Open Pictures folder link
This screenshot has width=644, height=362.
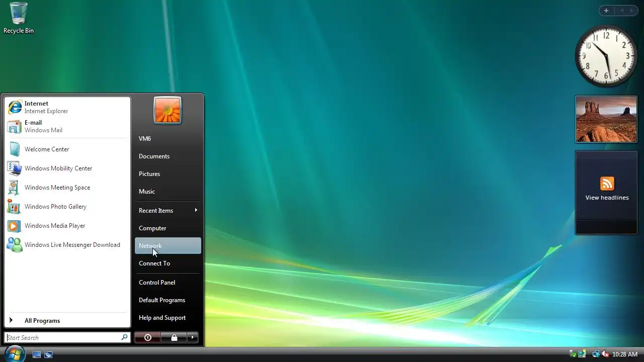168,173
